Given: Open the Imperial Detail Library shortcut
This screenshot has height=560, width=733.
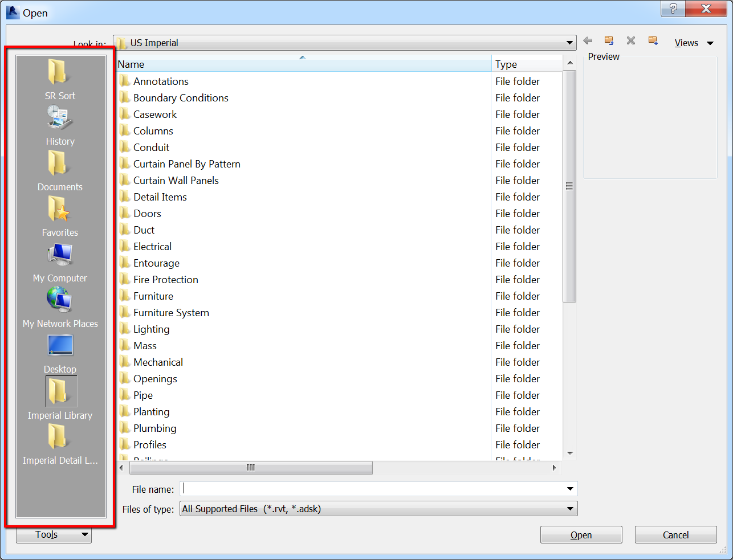Looking at the screenshot, I should click(60, 443).
